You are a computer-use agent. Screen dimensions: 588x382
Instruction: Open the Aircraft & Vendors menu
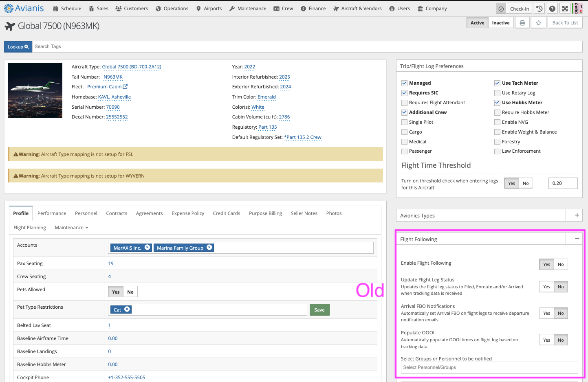357,9
